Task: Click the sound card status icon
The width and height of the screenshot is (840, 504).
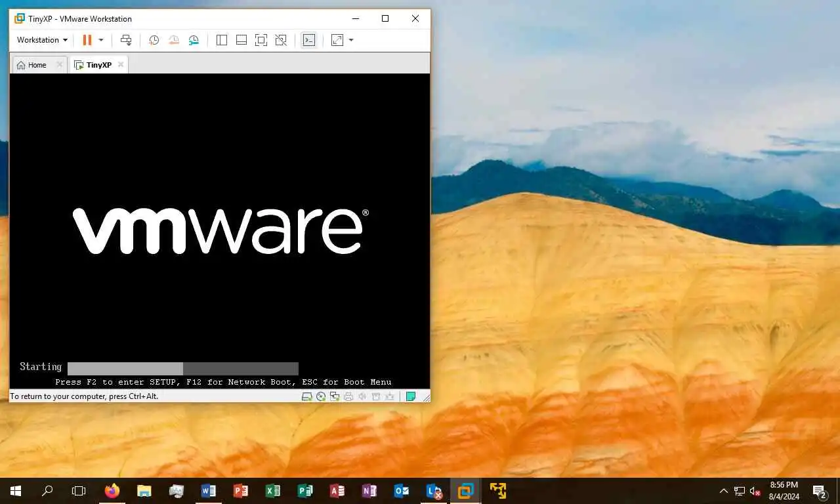Action: pyautogui.click(x=362, y=396)
